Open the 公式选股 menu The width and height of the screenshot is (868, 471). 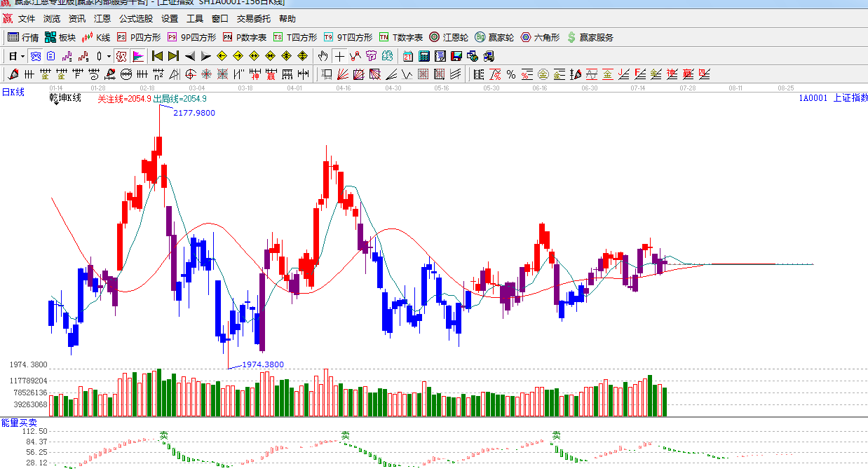tap(135, 19)
